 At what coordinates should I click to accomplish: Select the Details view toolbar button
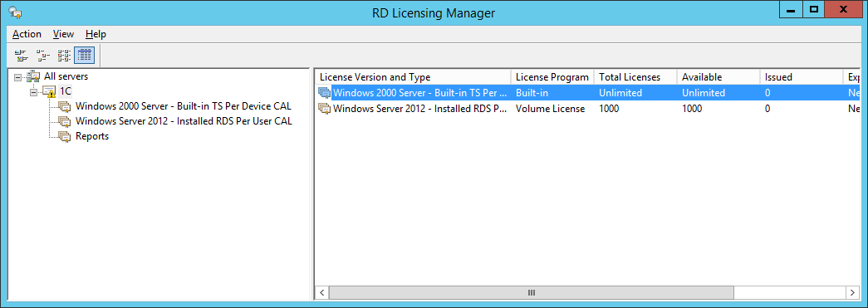84,56
